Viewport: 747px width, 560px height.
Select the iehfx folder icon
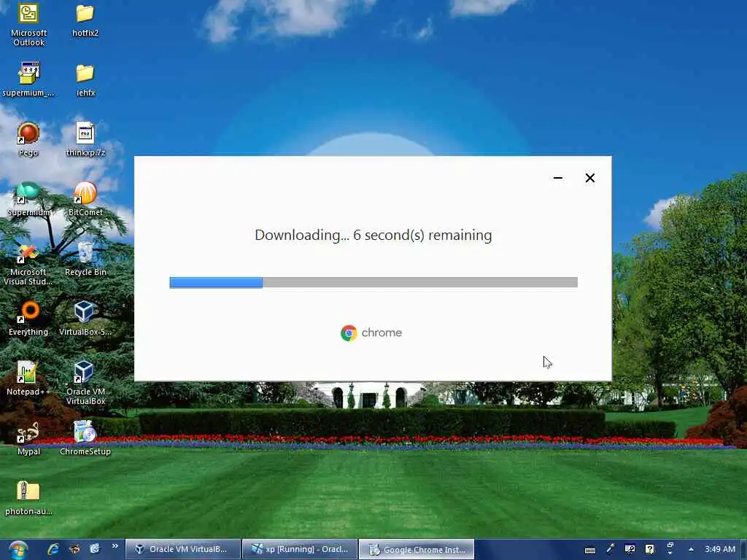[x=85, y=79]
